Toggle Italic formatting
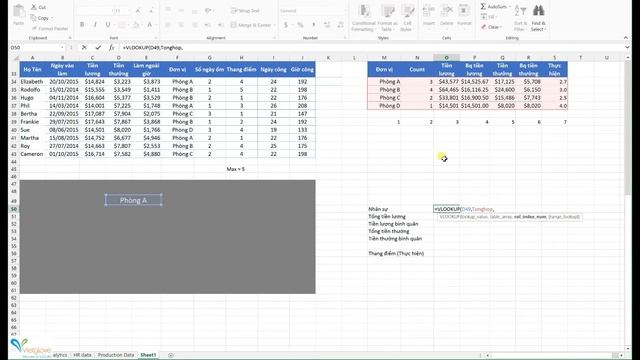Image resolution: width=640 pixels, height=360 pixels. pyautogui.click(x=95, y=25)
